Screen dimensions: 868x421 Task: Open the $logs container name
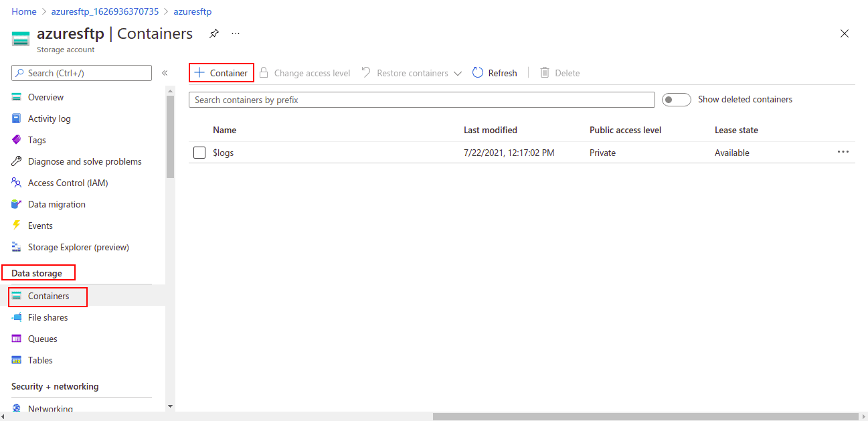tap(223, 153)
